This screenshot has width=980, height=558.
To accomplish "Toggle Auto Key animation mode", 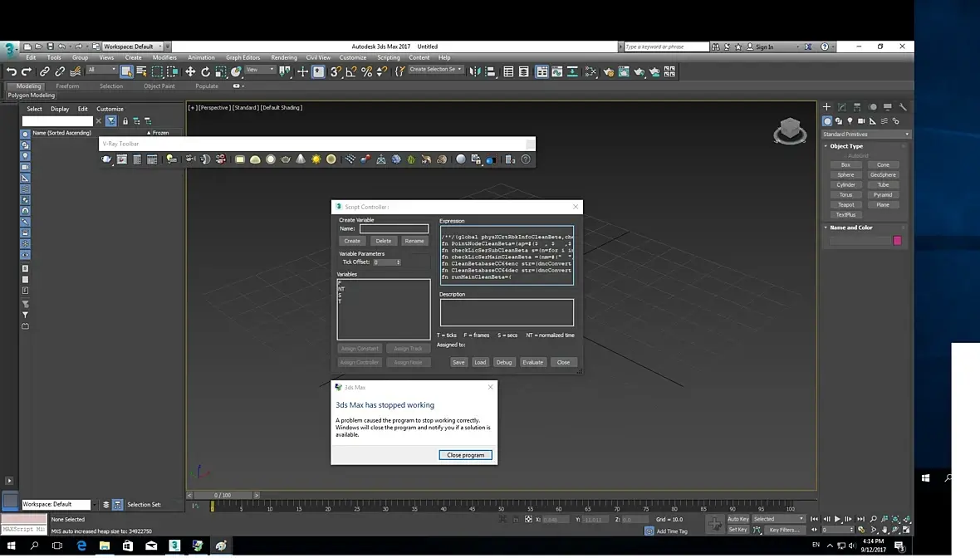I will coord(737,519).
